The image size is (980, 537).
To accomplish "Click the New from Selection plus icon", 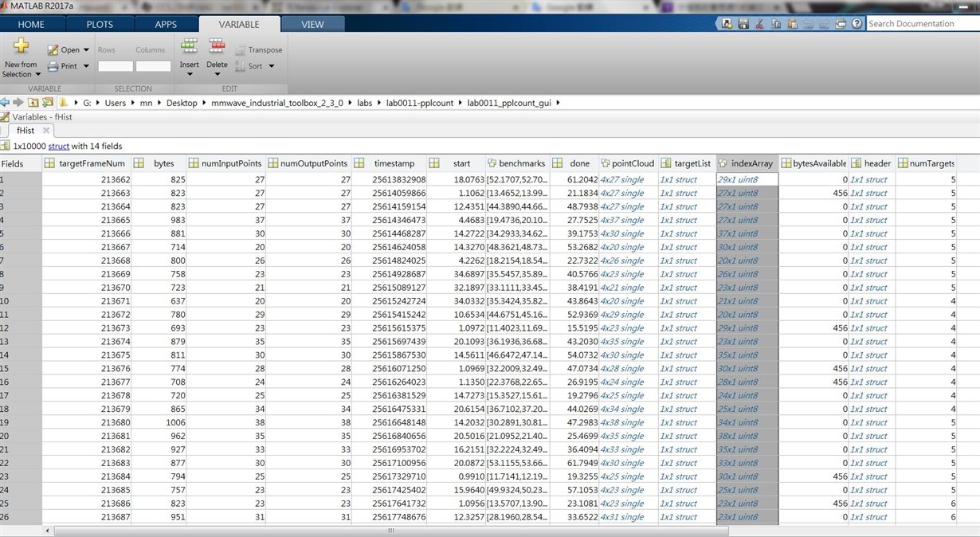I will 21,46.
